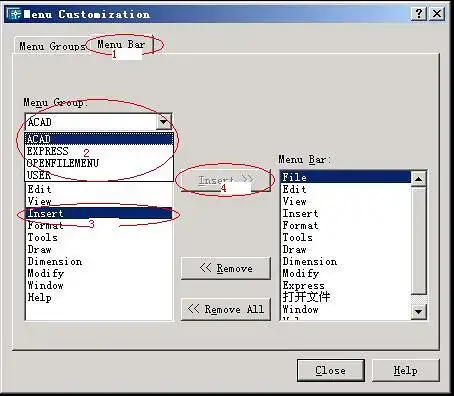This screenshot has height=396, width=454.
Task: Close the Menu Customization dialog via X
Action: pyautogui.click(x=437, y=14)
